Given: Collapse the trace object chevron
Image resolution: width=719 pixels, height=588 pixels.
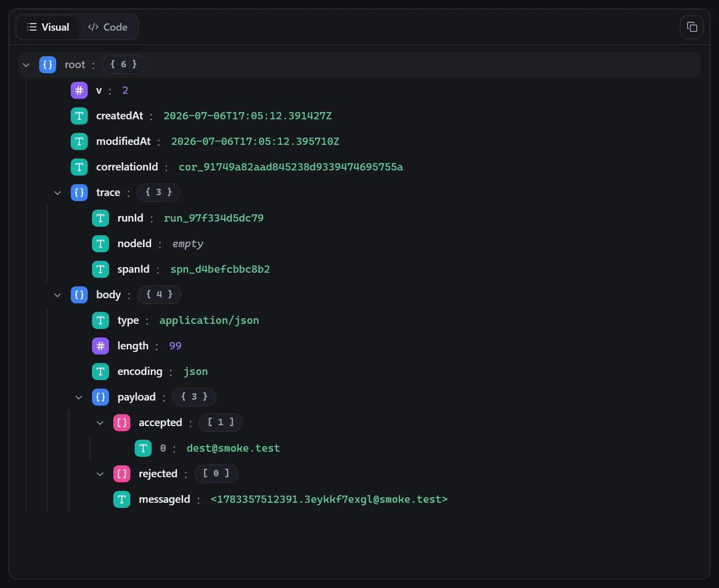Looking at the screenshot, I should [x=58, y=193].
